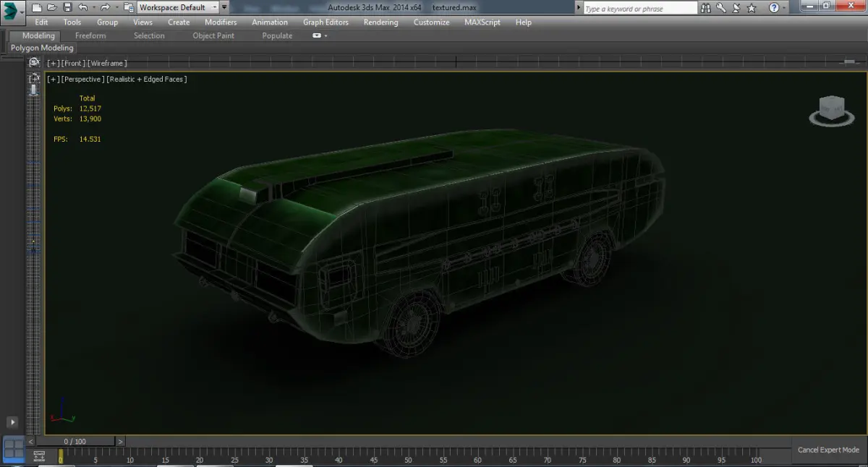The width and height of the screenshot is (868, 467).
Task: Open the Create menu
Action: (179, 22)
